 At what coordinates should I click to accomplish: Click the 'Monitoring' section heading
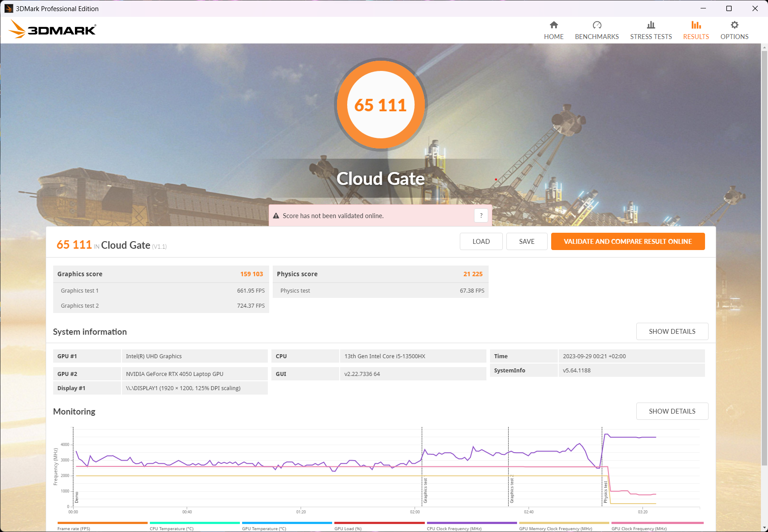point(74,411)
